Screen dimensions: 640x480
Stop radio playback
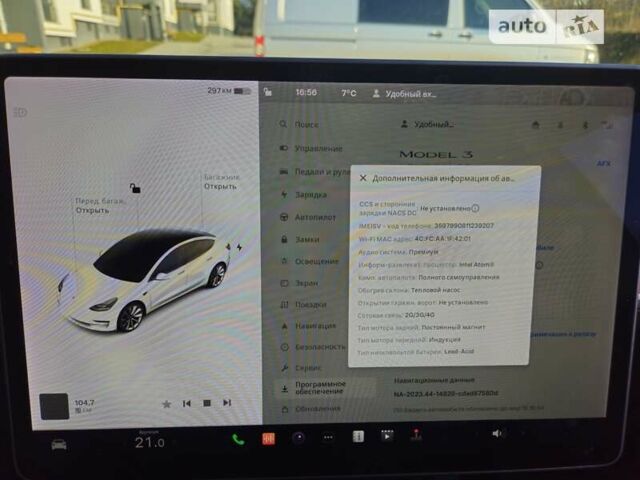coord(207,403)
